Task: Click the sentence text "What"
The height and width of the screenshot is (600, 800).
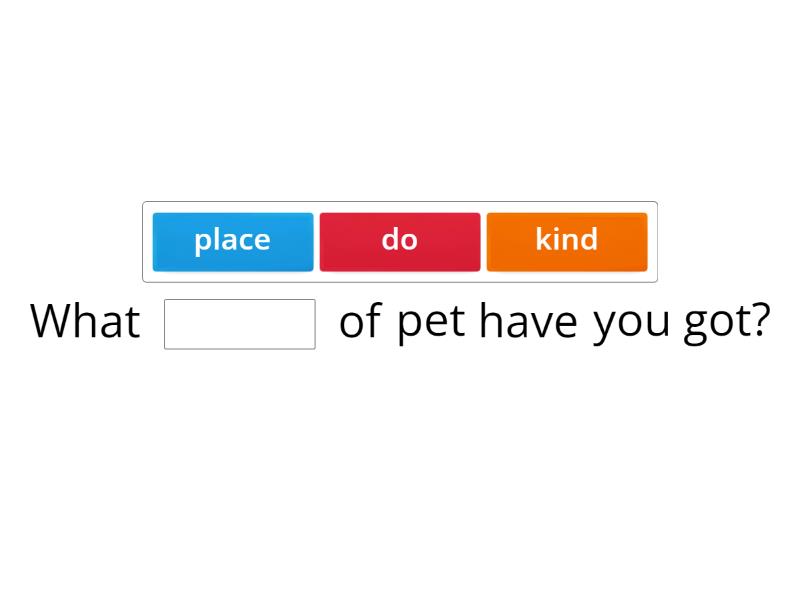Action: pos(84,320)
